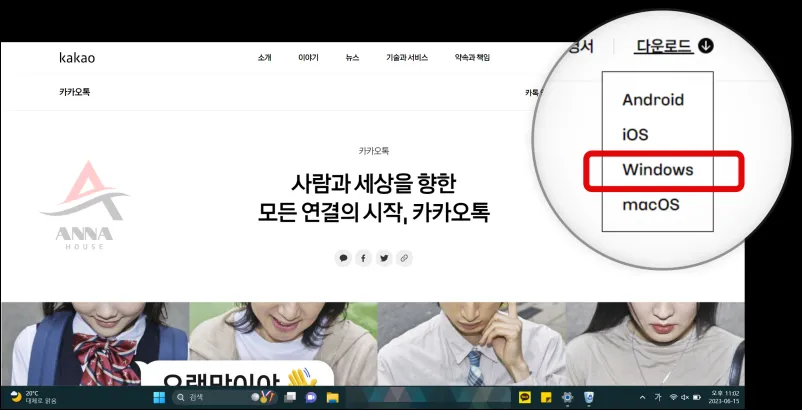Select Android from the download menu
802x410 pixels.
653,100
